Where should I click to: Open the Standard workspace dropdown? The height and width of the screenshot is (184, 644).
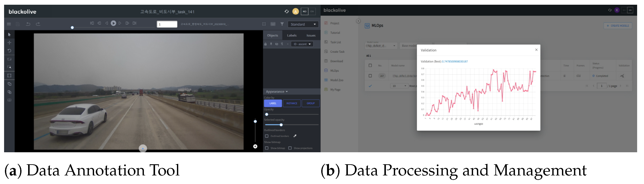(303, 24)
